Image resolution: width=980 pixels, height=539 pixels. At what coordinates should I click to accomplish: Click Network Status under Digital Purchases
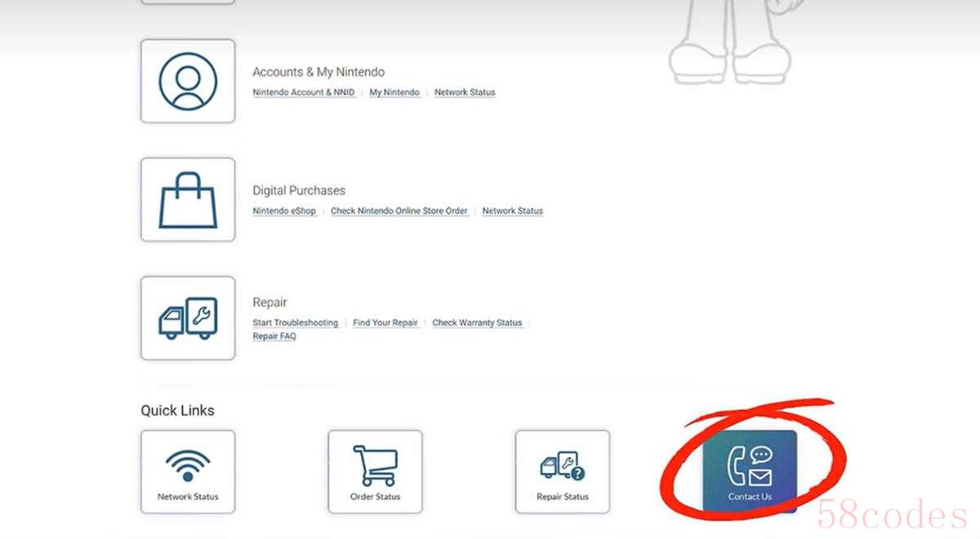pyautogui.click(x=512, y=212)
